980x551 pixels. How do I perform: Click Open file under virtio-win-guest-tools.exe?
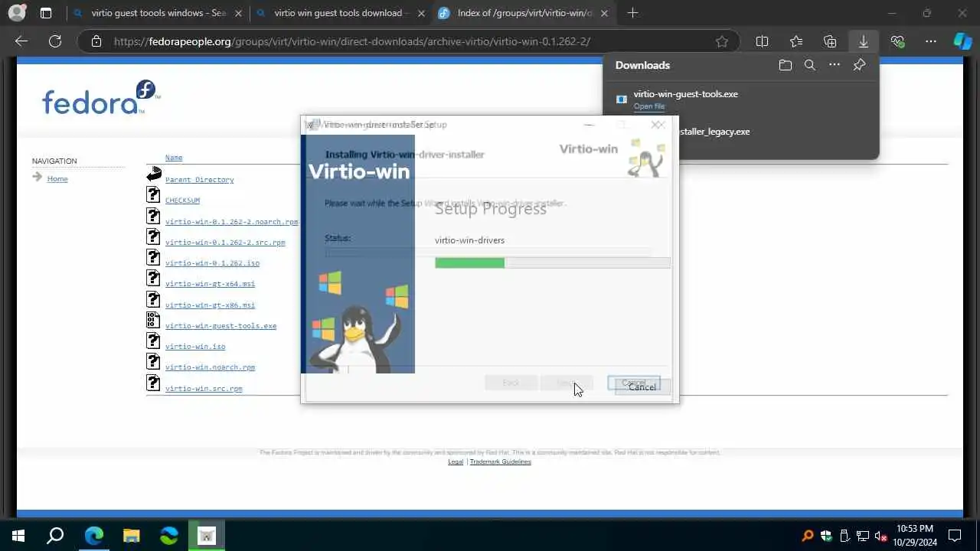coord(649,106)
